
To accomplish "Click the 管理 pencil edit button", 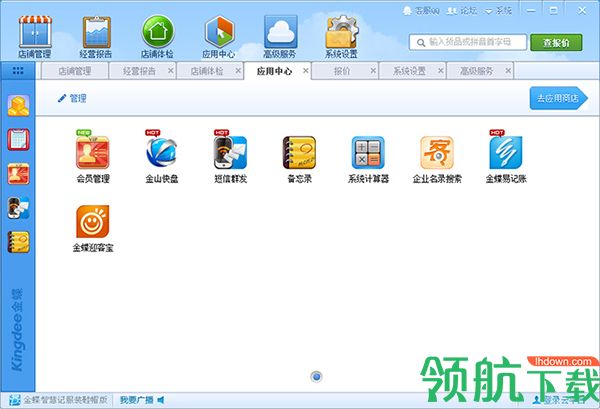I will click(72, 99).
